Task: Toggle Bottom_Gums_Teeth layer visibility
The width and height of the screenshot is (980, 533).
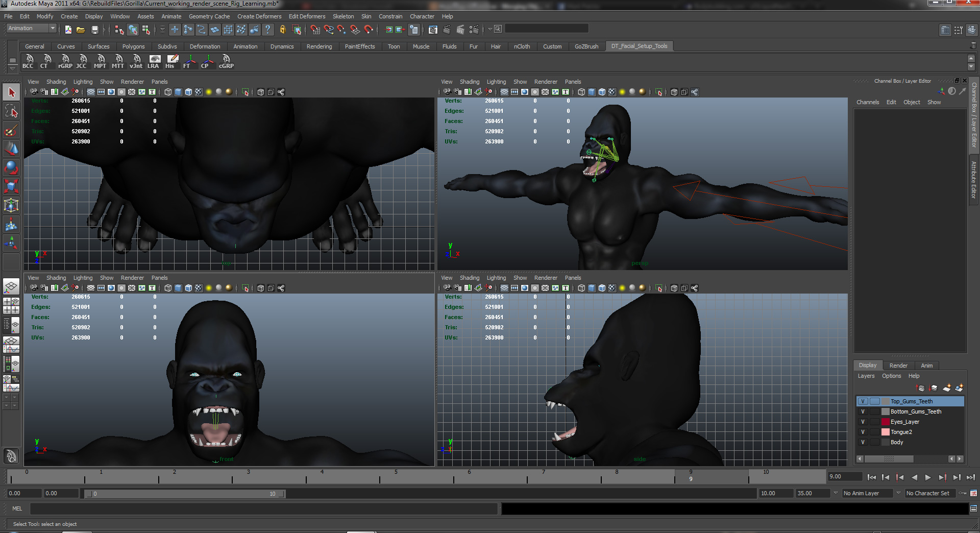Action: coord(863,411)
